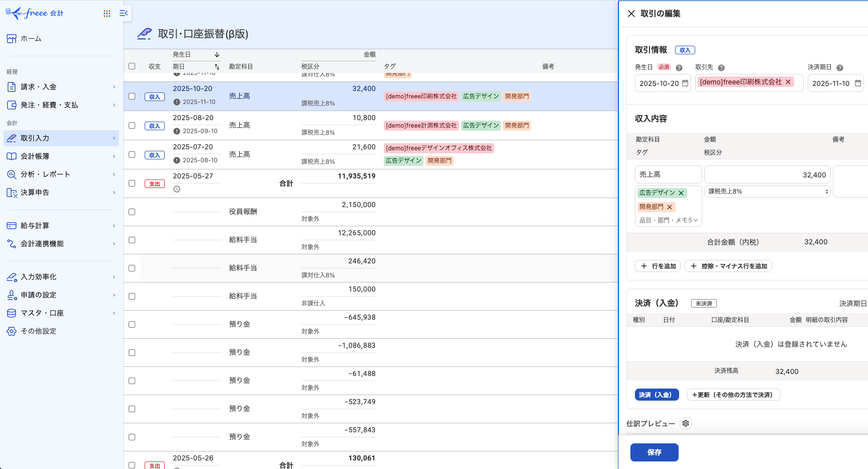
Task: Click the 給与計算 card icon
Action: (x=12, y=226)
